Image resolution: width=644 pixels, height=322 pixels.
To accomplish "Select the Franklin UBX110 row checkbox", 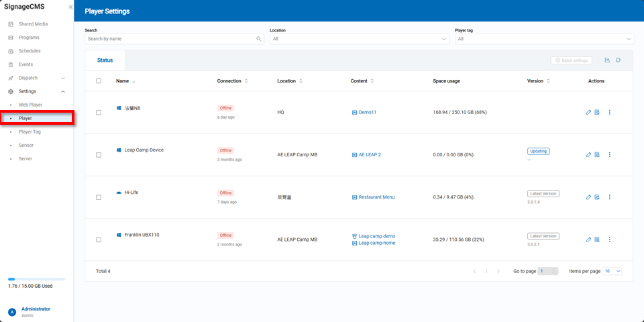I will 99,239.
